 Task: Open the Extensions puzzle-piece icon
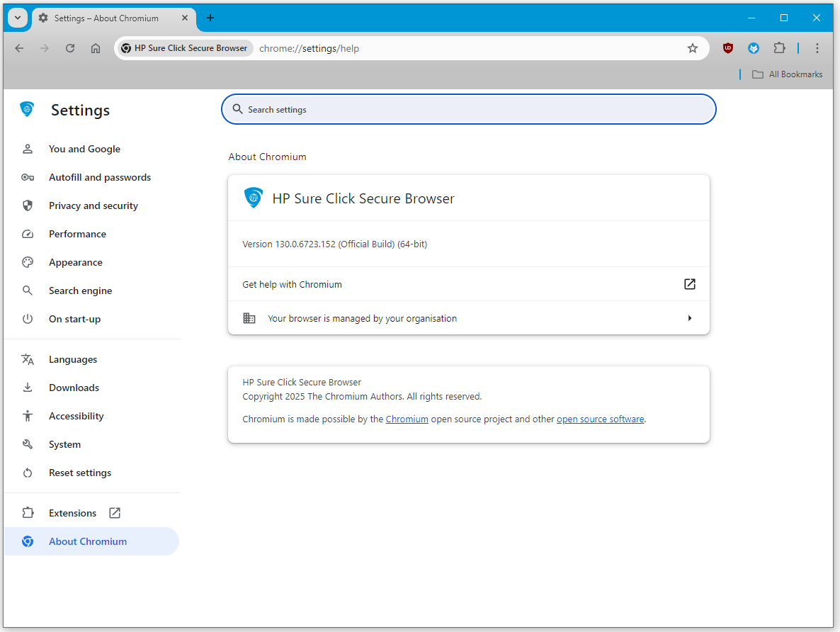pos(779,48)
